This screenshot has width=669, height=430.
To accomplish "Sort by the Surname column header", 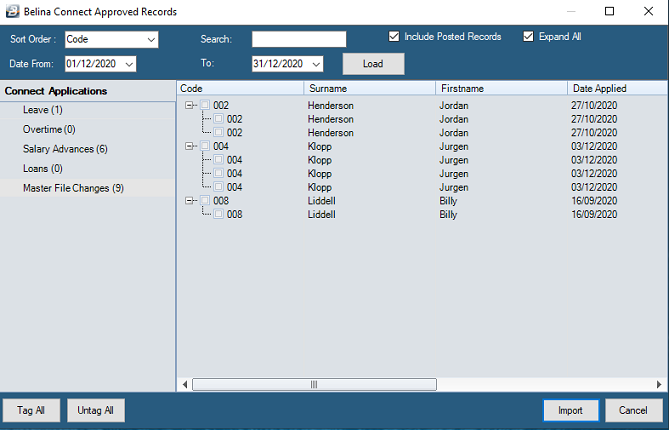I will click(x=369, y=88).
